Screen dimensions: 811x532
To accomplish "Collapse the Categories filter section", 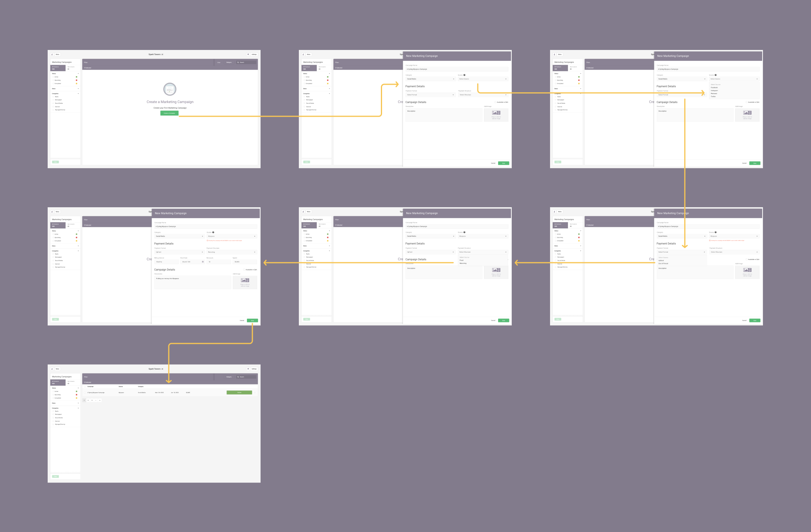I will 78,93.
